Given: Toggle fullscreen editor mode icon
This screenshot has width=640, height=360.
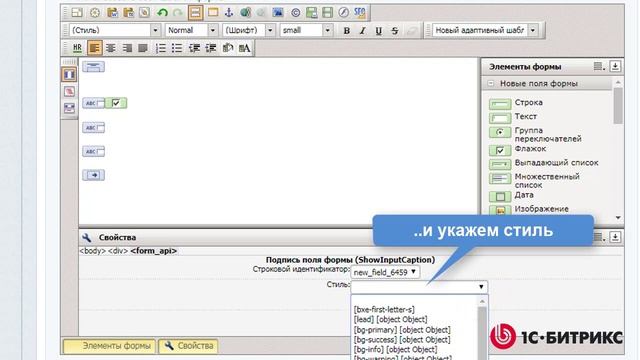Looking at the screenshot, I should pyautogui.click(x=77, y=13).
